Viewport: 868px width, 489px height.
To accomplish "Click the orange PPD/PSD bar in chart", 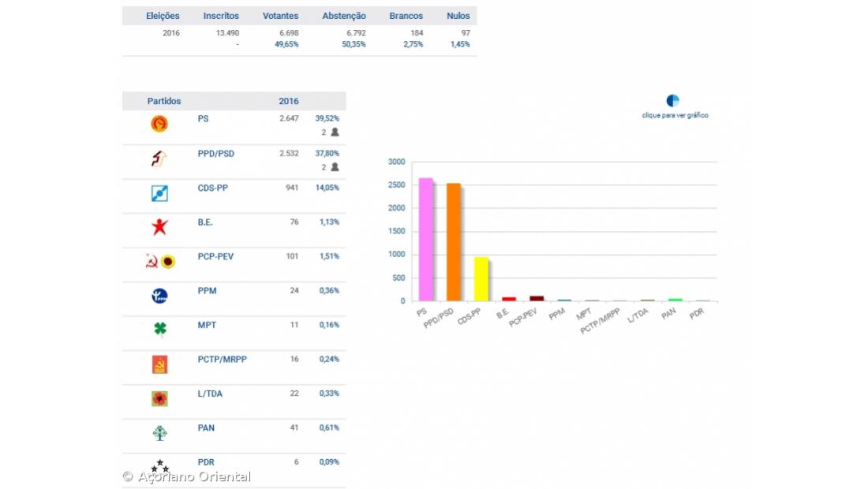I will coord(454,242).
